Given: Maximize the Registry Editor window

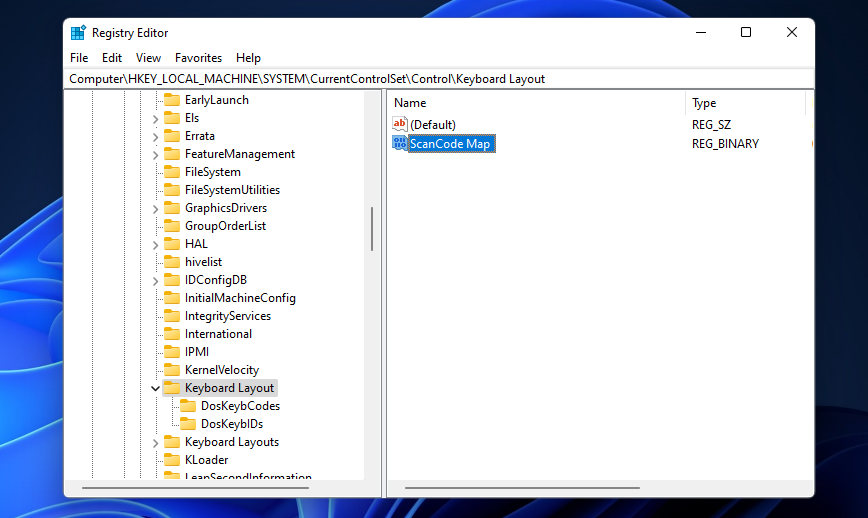Looking at the screenshot, I should click(746, 32).
